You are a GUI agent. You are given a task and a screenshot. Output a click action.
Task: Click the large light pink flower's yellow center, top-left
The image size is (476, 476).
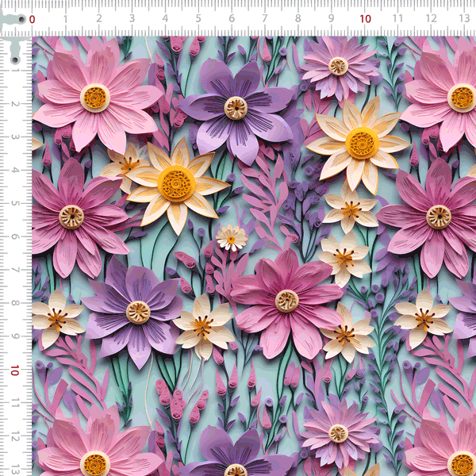tap(95, 98)
